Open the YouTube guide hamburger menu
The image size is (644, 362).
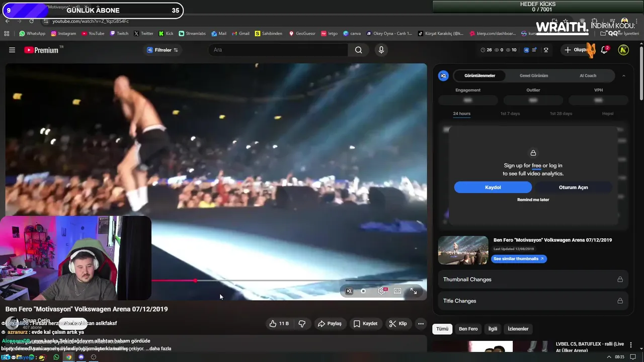(12, 50)
